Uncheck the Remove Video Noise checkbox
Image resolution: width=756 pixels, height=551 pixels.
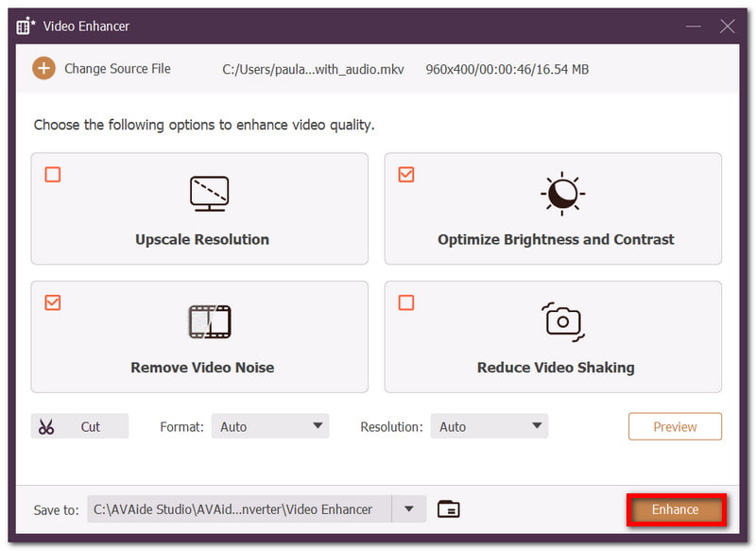[53, 302]
